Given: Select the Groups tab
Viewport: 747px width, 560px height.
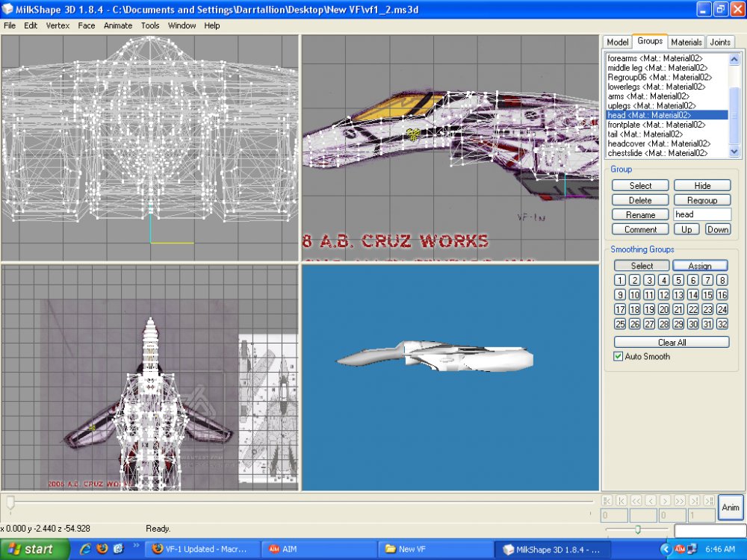Looking at the screenshot, I should pos(650,41).
